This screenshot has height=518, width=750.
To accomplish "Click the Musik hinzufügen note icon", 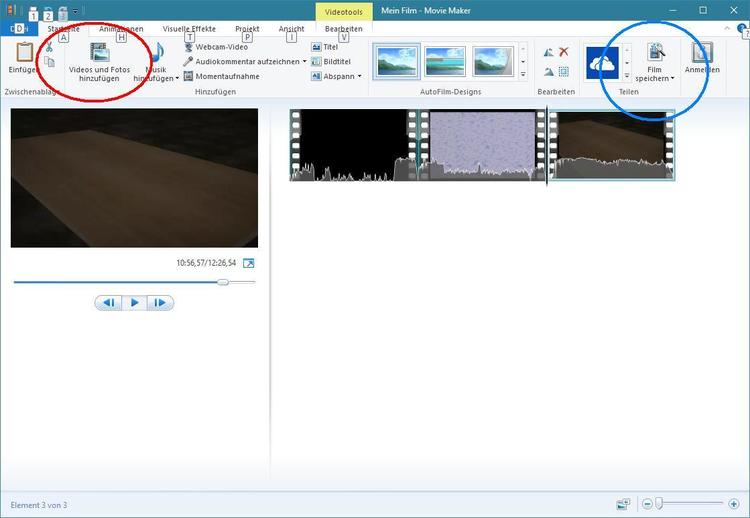I will click(157, 53).
